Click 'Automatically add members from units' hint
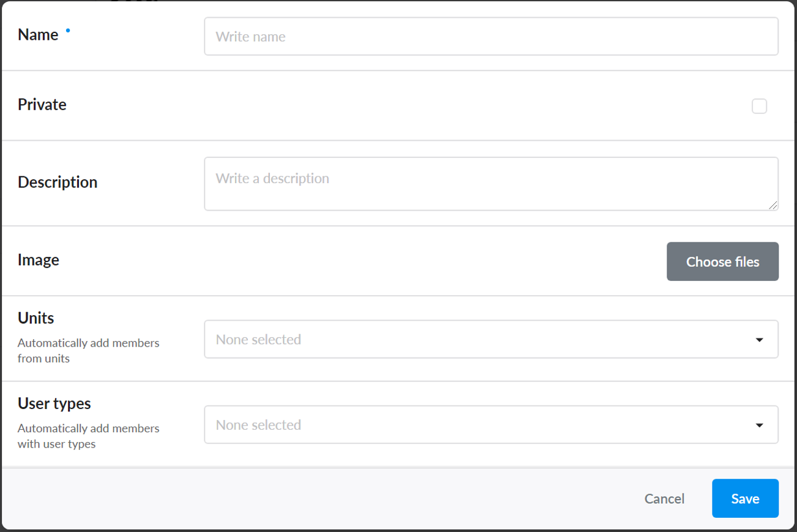The image size is (797, 532). pyautogui.click(x=89, y=351)
